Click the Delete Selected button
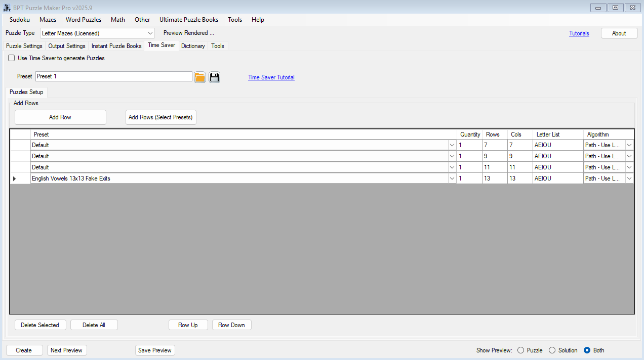This screenshot has width=644, height=360. [x=40, y=325]
